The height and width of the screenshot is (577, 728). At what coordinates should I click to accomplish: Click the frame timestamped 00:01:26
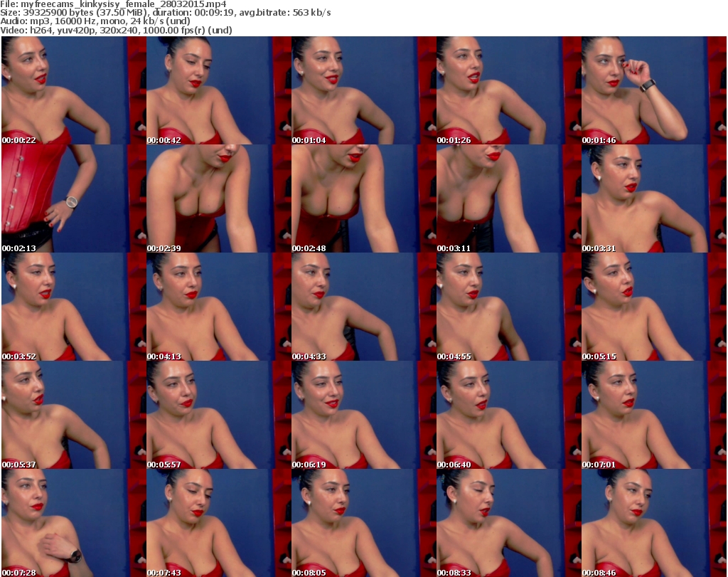pos(508,90)
